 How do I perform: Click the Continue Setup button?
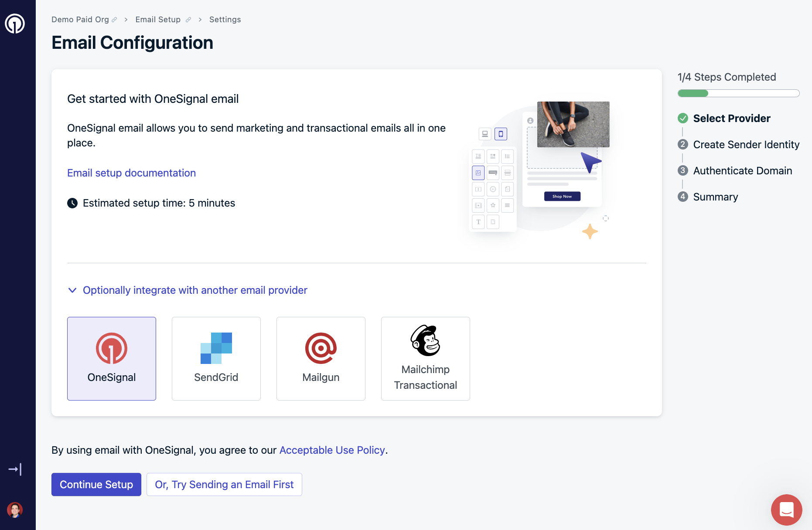(96, 485)
